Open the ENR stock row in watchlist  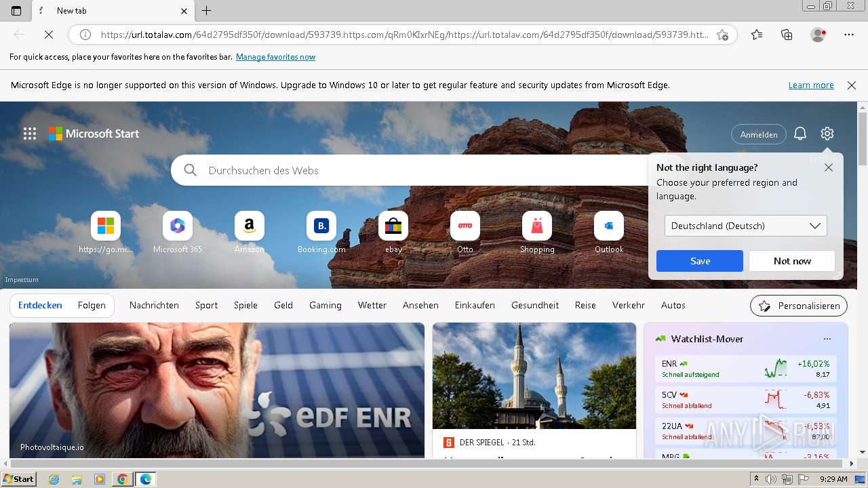click(x=746, y=369)
